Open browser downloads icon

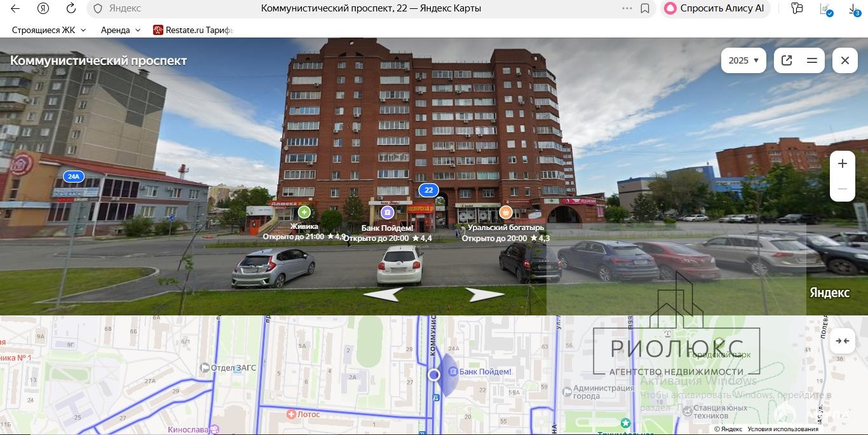tap(853, 9)
